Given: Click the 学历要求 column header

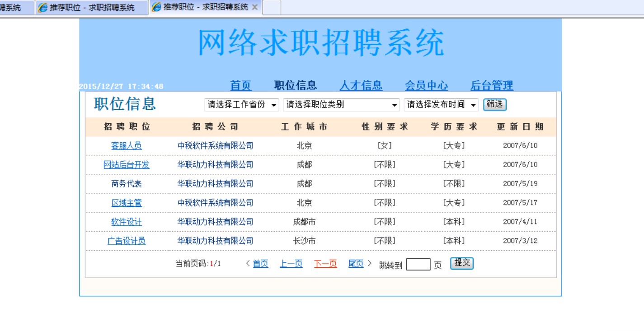Looking at the screenshot, I should pos(454,127).
